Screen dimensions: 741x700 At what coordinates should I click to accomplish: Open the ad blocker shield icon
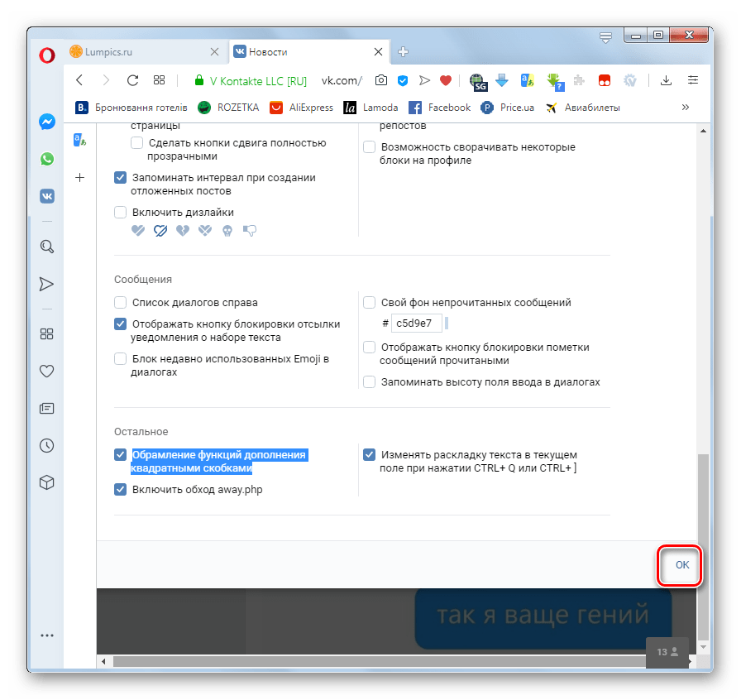[x=403, y=81]
